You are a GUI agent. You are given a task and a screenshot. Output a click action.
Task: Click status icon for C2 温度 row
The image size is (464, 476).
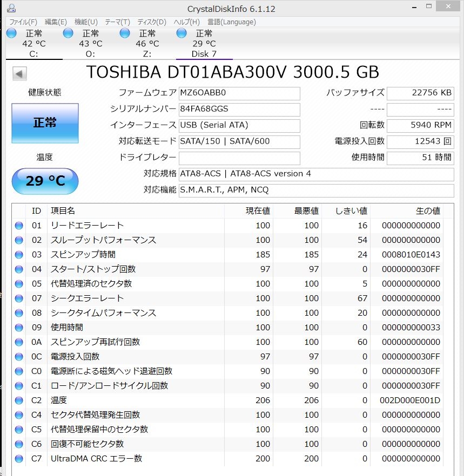[x=19, y=400]
